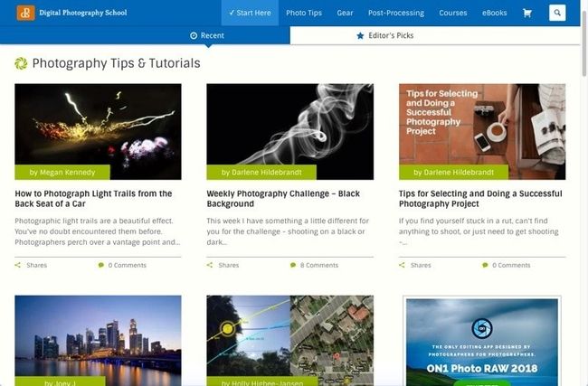Screen dimensions: 588x386
Task: Open the Post-Processing menu
Action: [396, 13]
